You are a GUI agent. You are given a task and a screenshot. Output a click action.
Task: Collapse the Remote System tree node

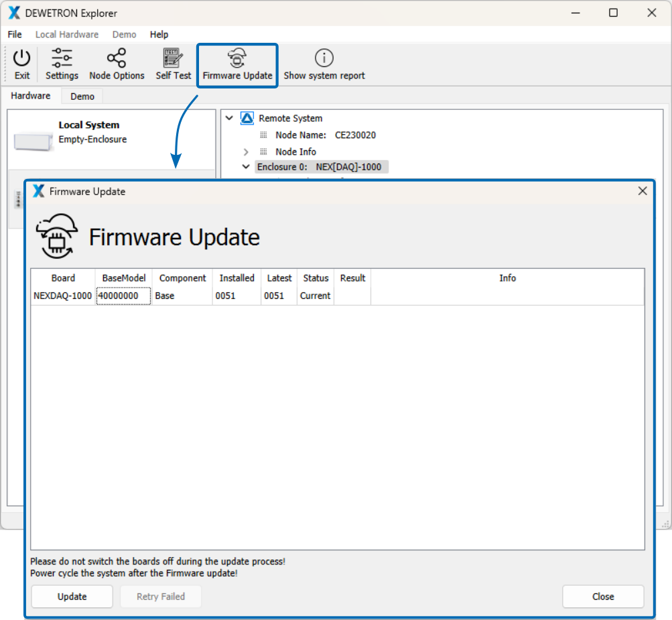click(x=229, y=118)
